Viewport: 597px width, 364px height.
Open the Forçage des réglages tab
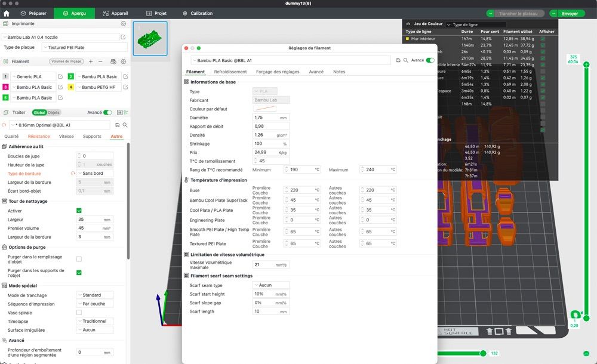[x=278, y=72]
